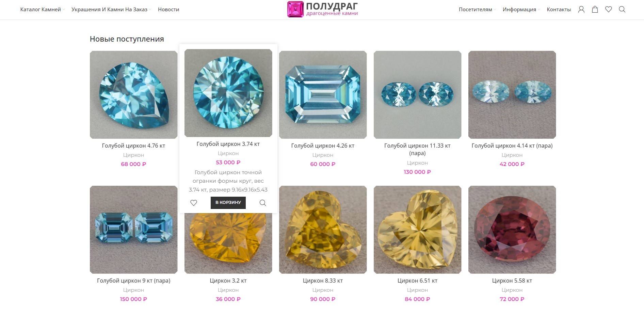
Task: Click the В КОРЗИНУ button
Action: point(228,202)
